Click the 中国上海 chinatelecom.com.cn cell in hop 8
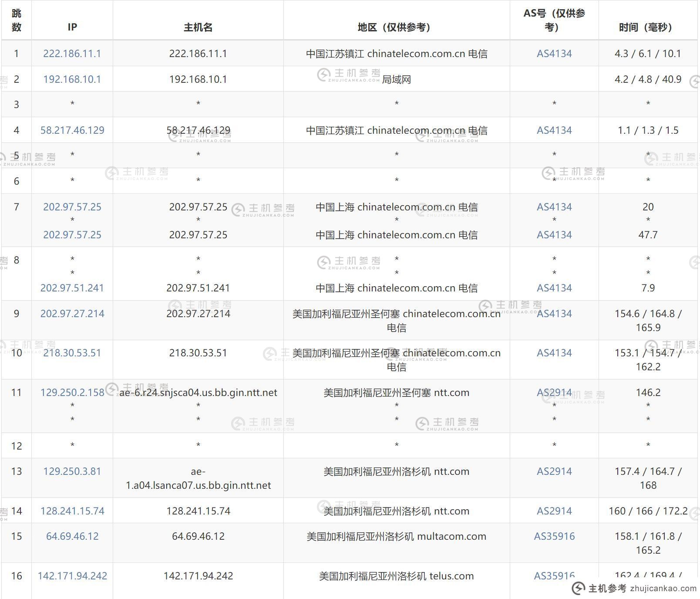The height and width of the screenshot is (599, 700). pyautogui.click(x=397, y=288)
